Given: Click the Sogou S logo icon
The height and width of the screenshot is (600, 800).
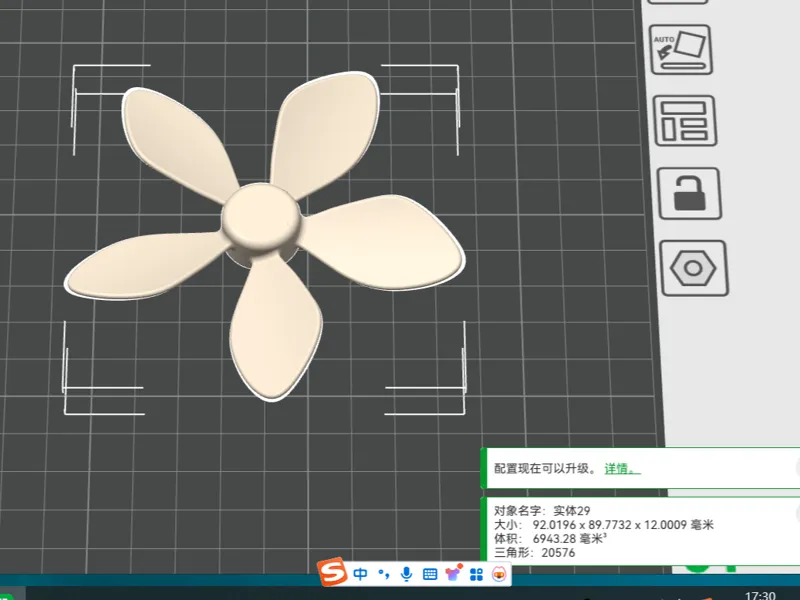Looking at the screenshot, I should click(333, 572).
